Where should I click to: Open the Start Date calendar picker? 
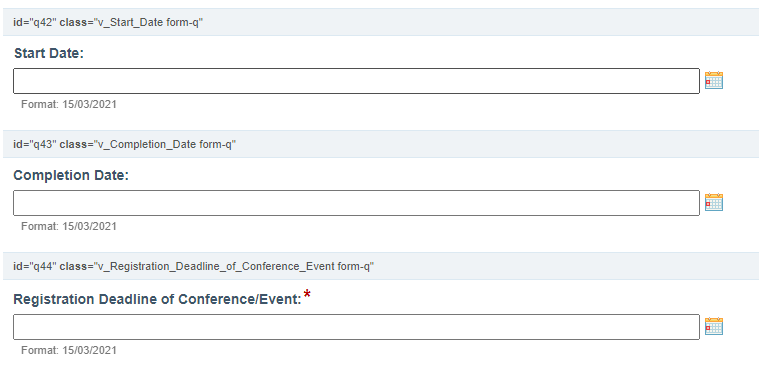[713, 80]
